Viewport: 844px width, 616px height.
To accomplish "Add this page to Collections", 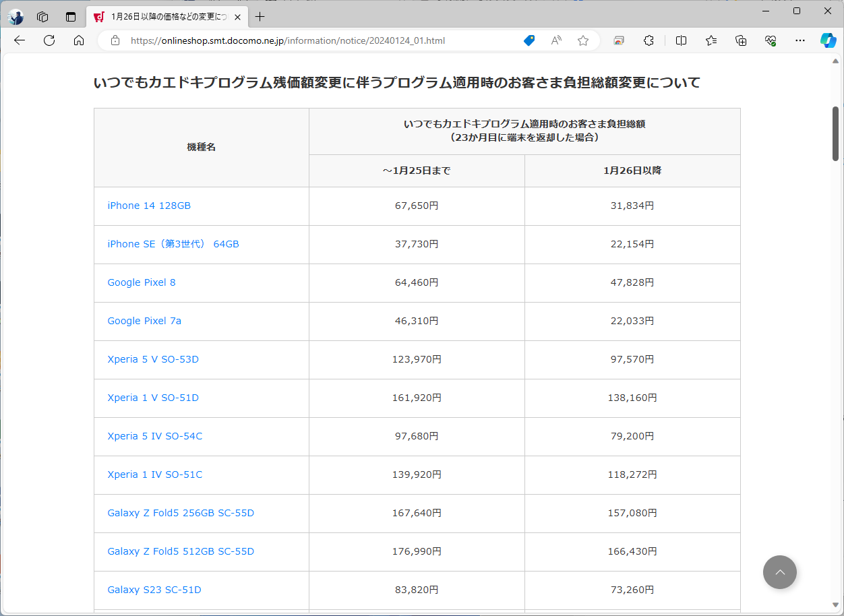I will tap(741, 40).
